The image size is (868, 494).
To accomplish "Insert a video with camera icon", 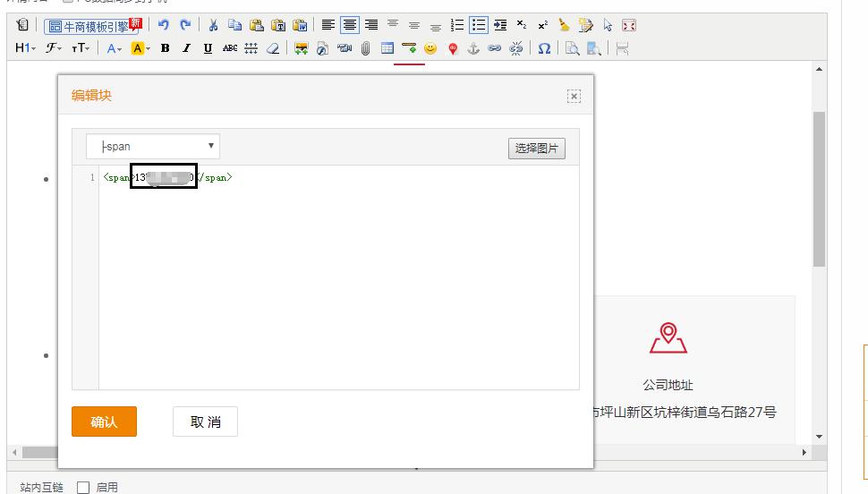I will [345, 48].
